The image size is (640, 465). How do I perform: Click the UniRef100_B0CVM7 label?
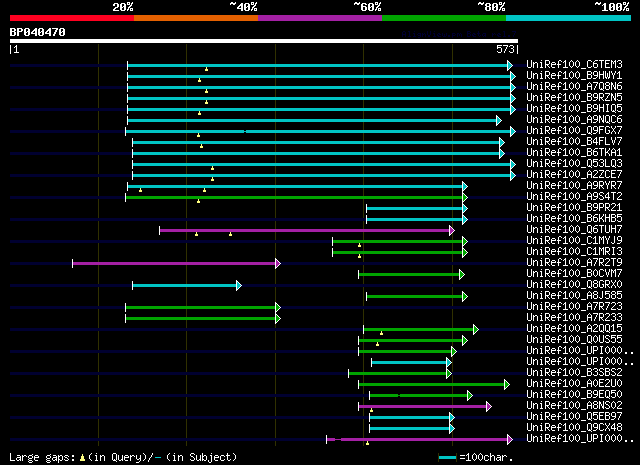574,274
